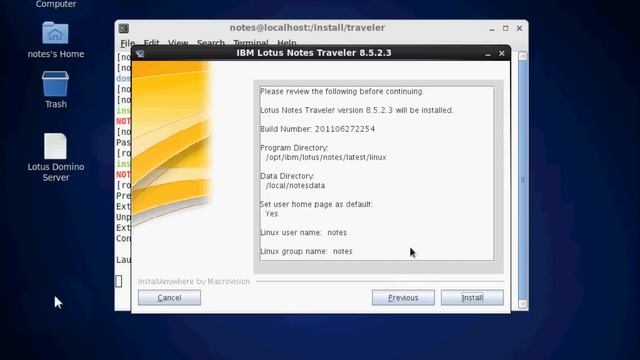Maximize the terminal window
The height and width of the screenshot is (360, 640).
(x=506, y=28)
